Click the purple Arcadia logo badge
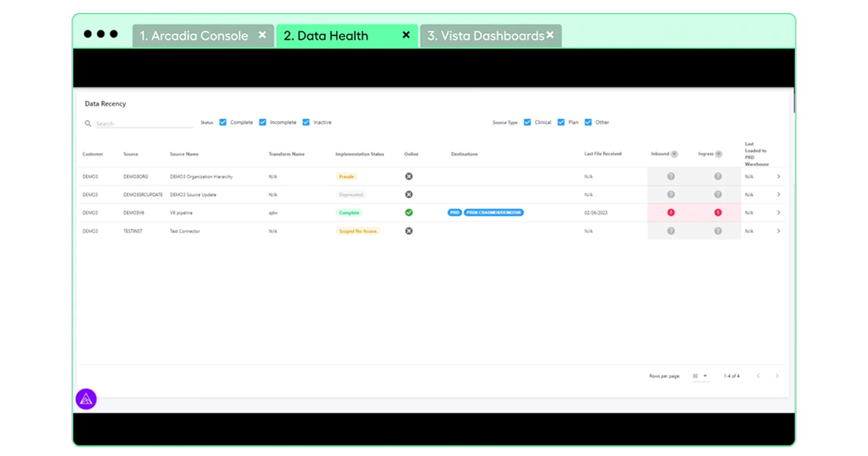The width and height of the screenshot is (868, 456). (x=86, y=399)
